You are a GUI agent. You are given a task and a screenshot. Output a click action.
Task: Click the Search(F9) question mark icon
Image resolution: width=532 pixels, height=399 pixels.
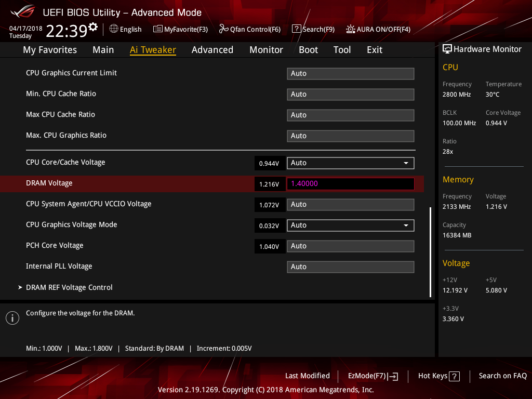[x=297, y=29]
